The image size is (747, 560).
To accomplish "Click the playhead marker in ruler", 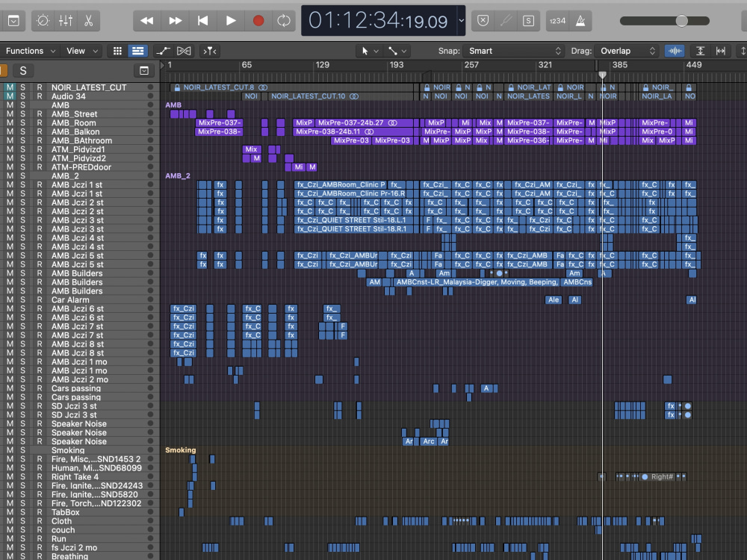I will point(602,75).
